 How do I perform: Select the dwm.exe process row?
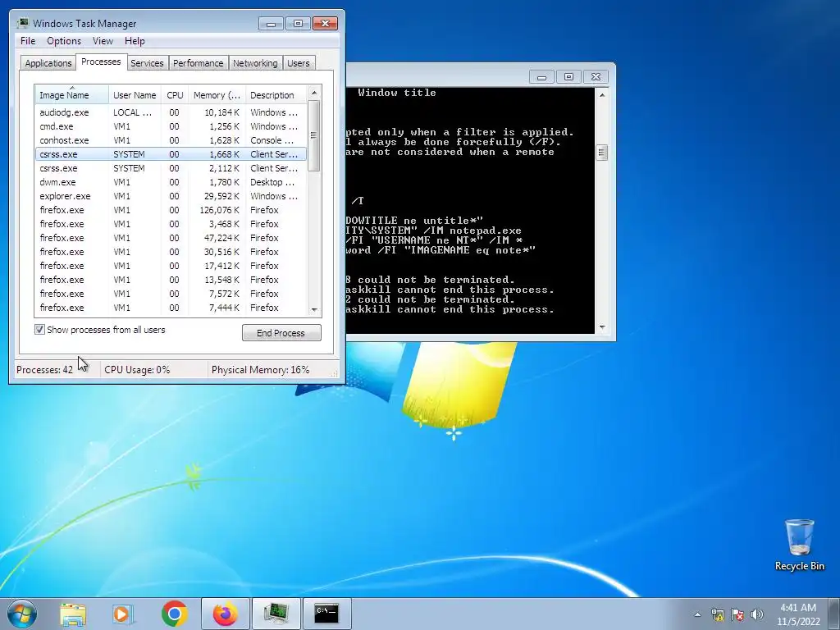(x=171, y=182)
